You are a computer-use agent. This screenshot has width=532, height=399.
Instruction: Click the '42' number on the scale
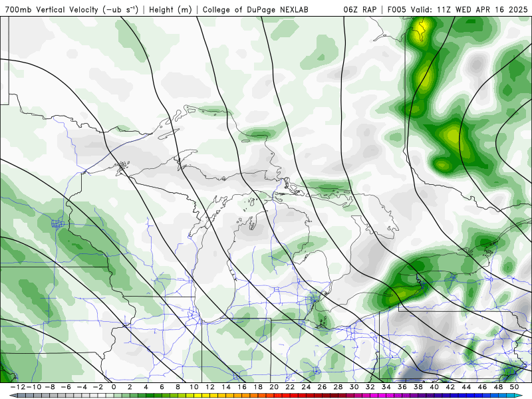[x=450, y=387]
